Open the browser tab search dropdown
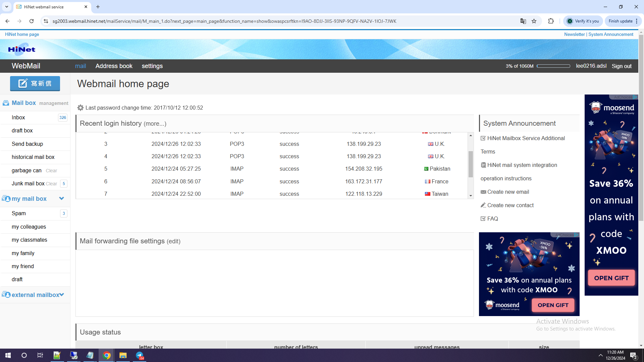The width and height of the screenshot is (644, 362). (6, 7)
